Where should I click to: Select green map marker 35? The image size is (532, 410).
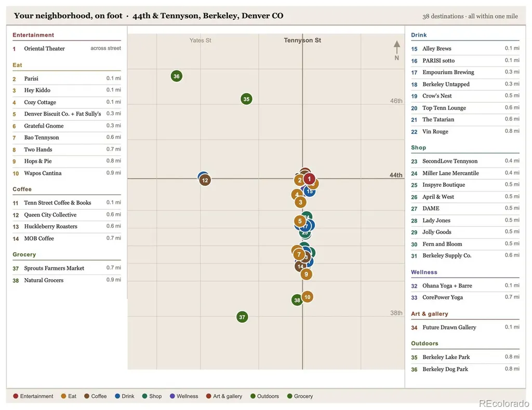(x=246, y=99)
